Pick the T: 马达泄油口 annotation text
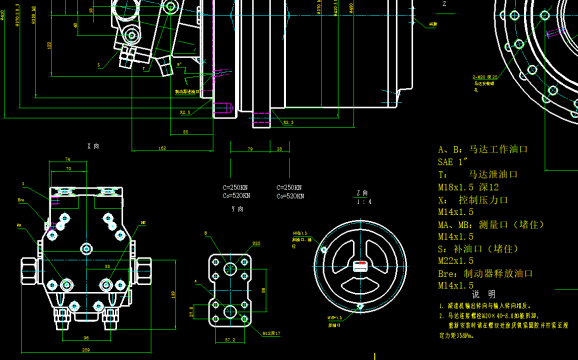578x360 pixels. pos(478,174)
